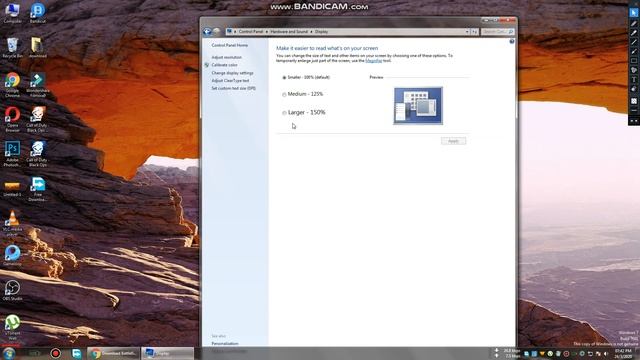The width and height of the screenshot is (640, 360).
Task: Open Change display settings link
Action: point(232,73)
